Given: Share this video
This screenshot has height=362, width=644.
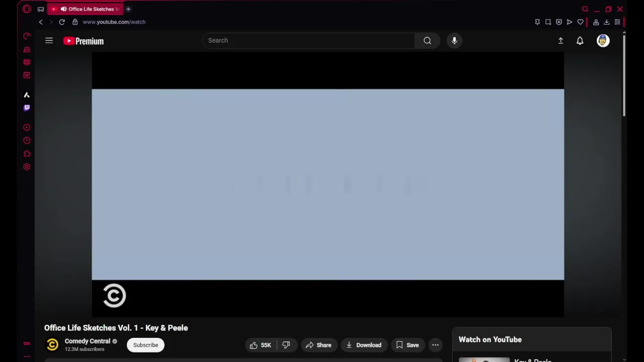Looking at the screenshot, I should coord(318,345).
